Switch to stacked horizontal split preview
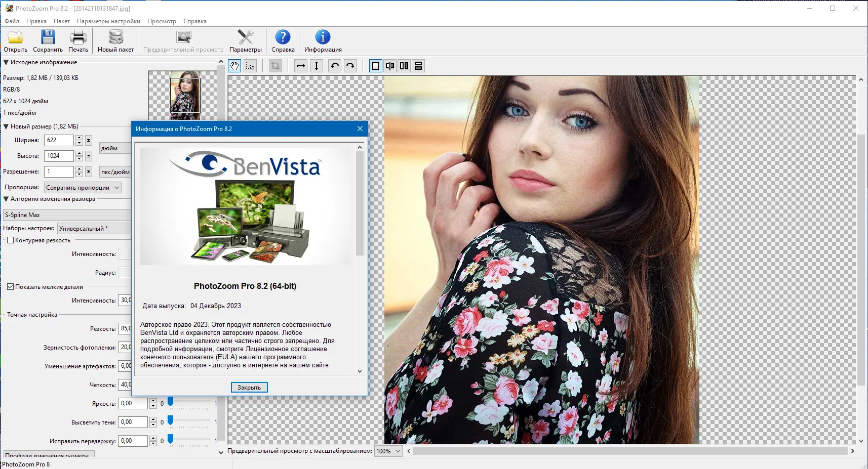 point(418,66)
